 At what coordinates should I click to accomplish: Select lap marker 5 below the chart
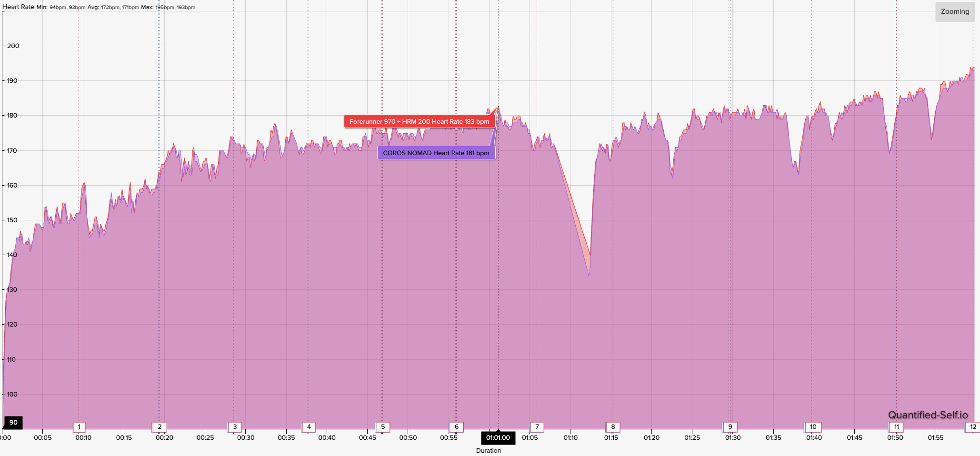pos(382,427)
